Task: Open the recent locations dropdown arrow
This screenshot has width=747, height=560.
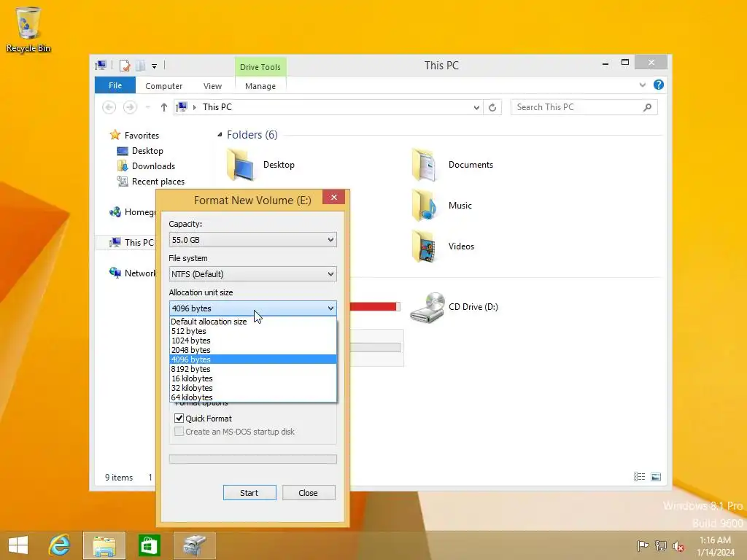Action: (147, 107)
